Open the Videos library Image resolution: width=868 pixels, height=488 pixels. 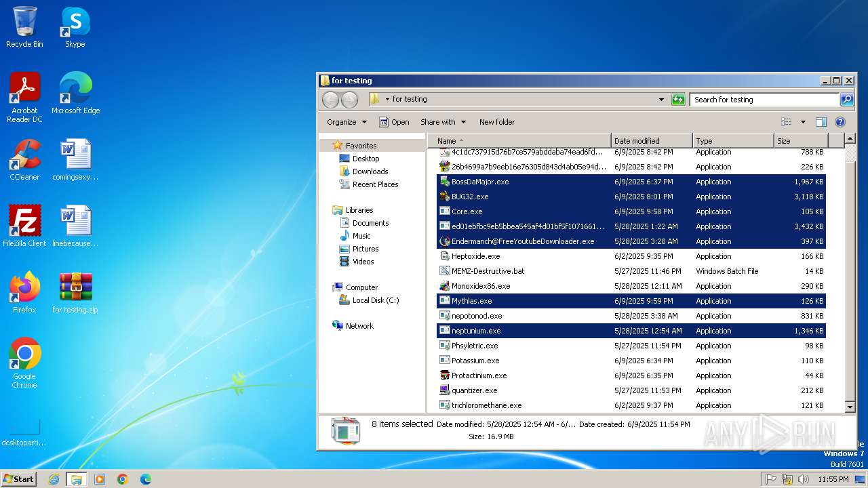pyautogui.click(x=363, y=262)
